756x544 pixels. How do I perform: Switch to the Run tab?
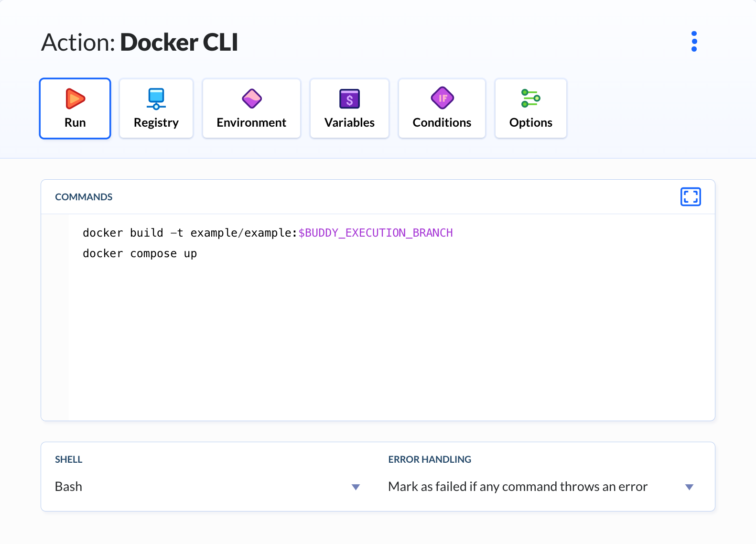pyautogui.click(x=75, y=109)
